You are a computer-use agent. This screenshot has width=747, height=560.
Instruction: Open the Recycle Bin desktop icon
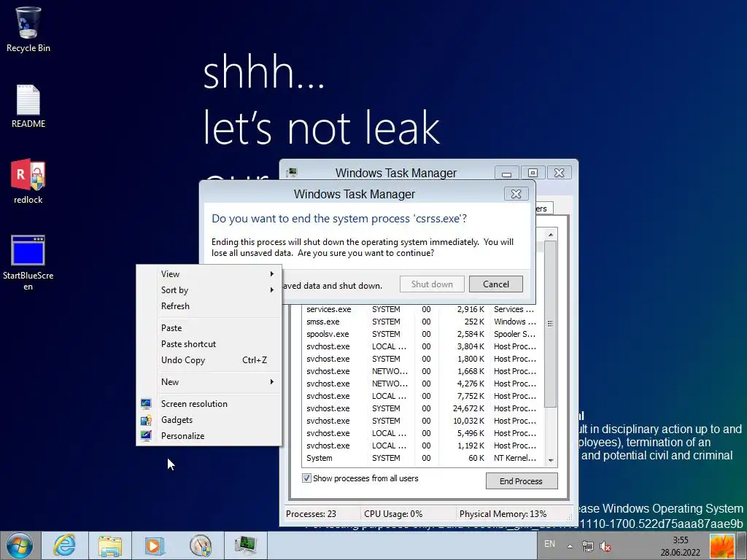coord(28,29)
